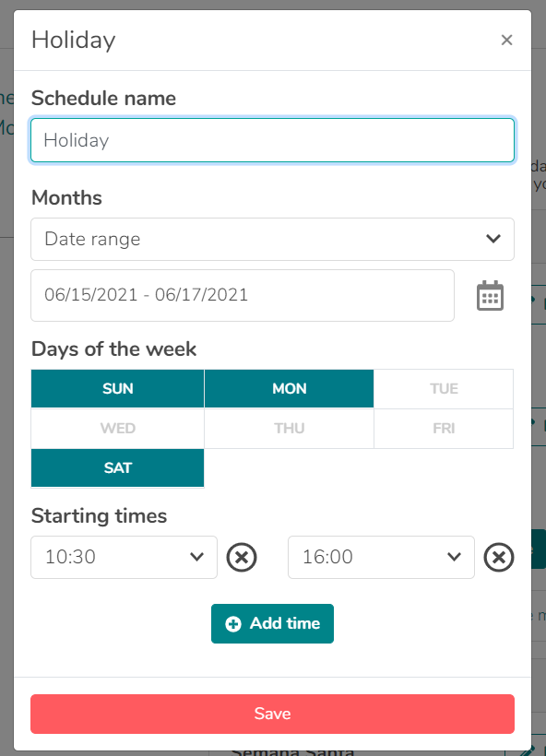
Task: Save the Holiday schedule
Action: pyautogui.click(x=272, y=714)
